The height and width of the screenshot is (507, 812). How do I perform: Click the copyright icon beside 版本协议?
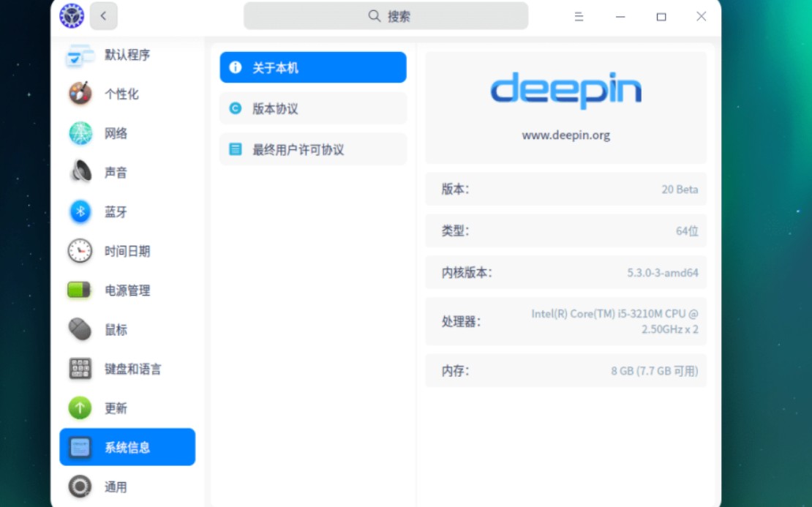click(x=235, y=108)
